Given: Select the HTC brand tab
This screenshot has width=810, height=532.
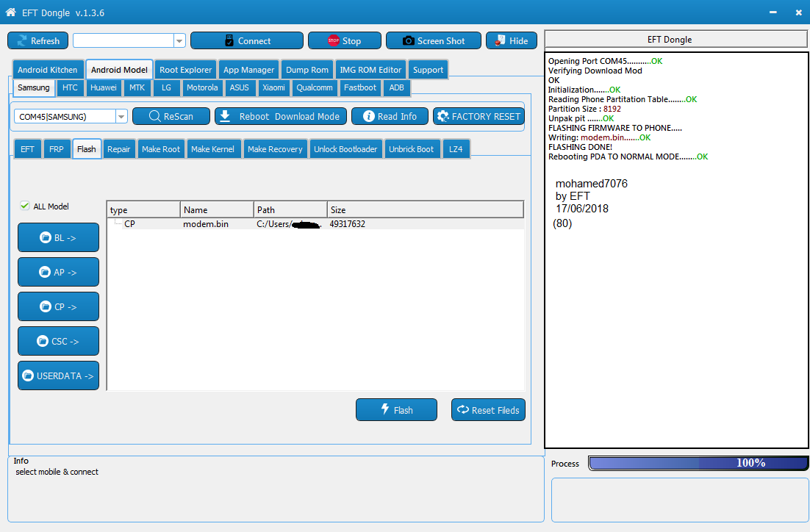Looking at the screenshot, I should pyautogui.click(x=70, y=87).
